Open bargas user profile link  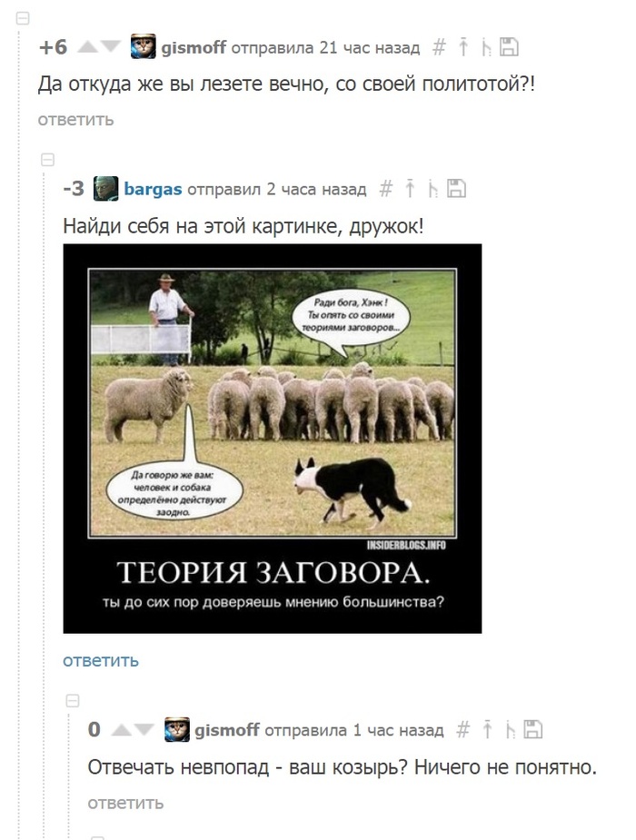[x=153, y=189]
